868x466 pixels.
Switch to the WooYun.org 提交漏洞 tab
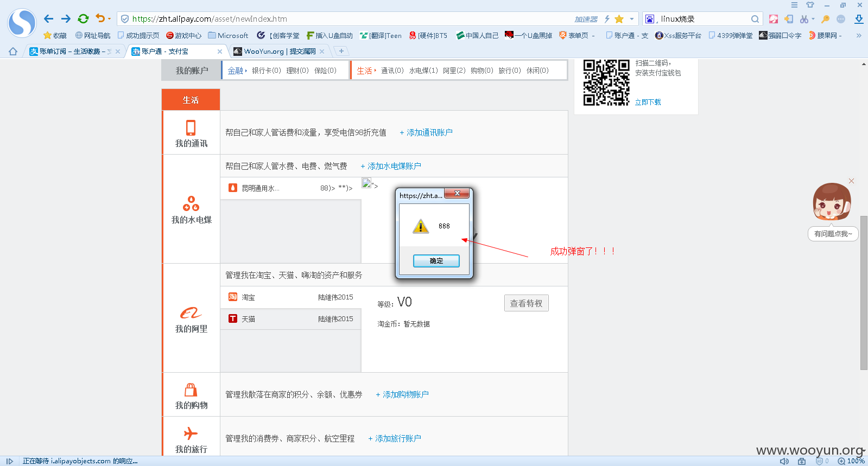point(279,52)
